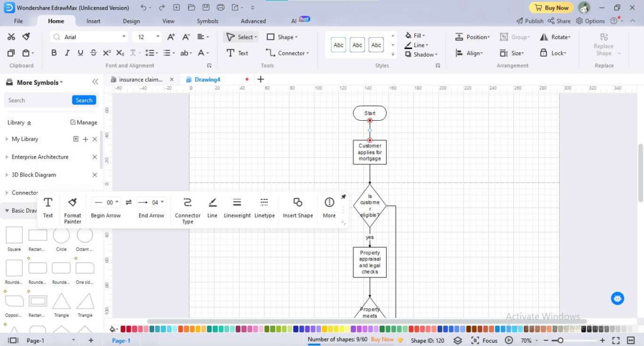This screenshot has width=644, height=346.
Task: Open Options settings
Action: click(x=590, y=21)
